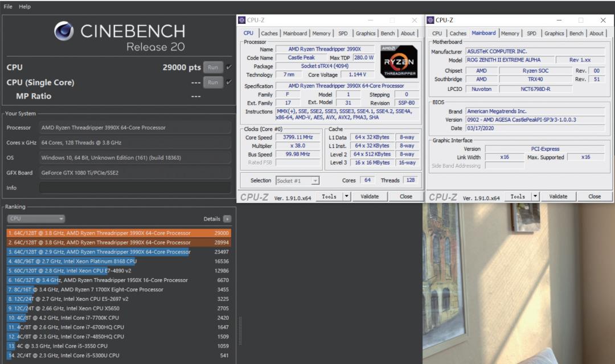Click the Ryzen Threadripper logo in CPU-Z
This screenshot has width=615, height=364.
coord(399,61)
